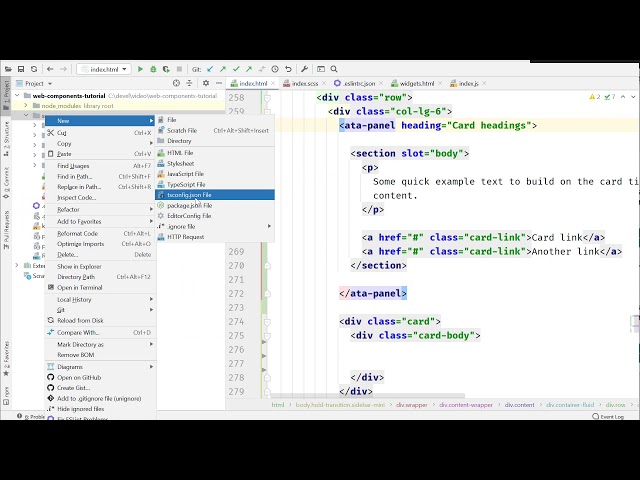
Task: Open the Project panel gear options
Action: pos(206,83)
